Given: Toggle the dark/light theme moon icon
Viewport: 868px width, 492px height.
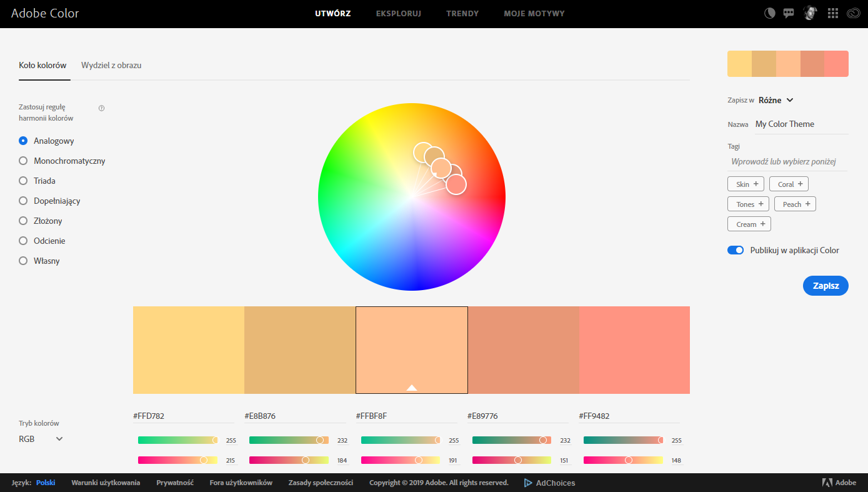Looking at the screenshot, I should (770, 13).
